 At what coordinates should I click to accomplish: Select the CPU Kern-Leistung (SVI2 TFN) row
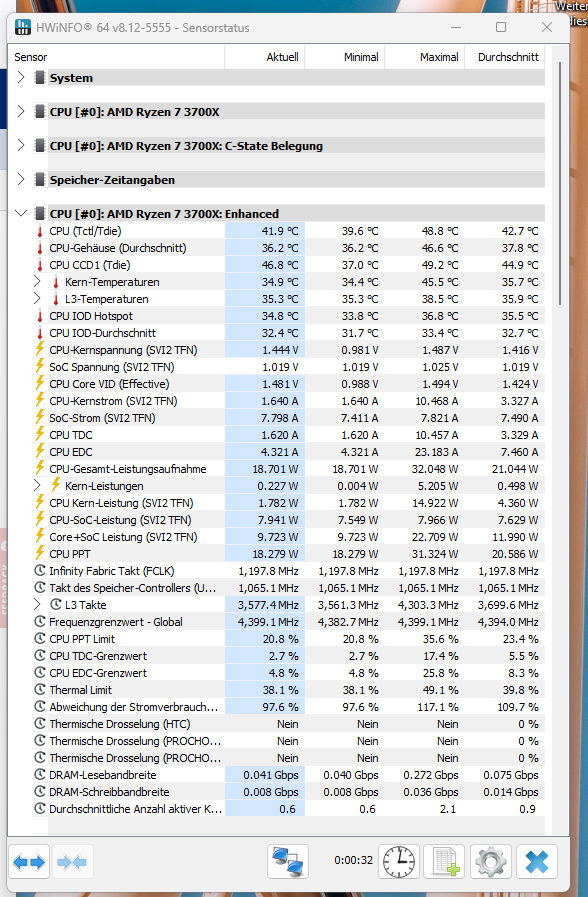[288, 502]
